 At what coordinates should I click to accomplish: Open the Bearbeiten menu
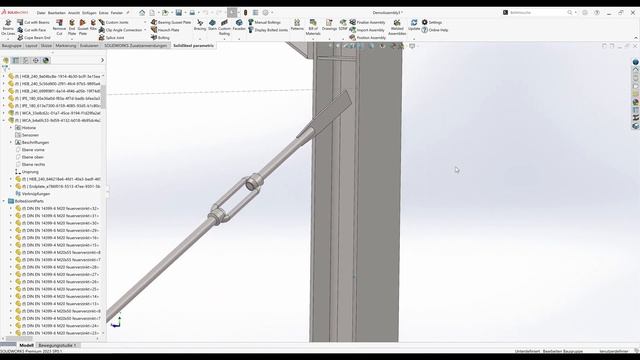click(x=57, y=13)
